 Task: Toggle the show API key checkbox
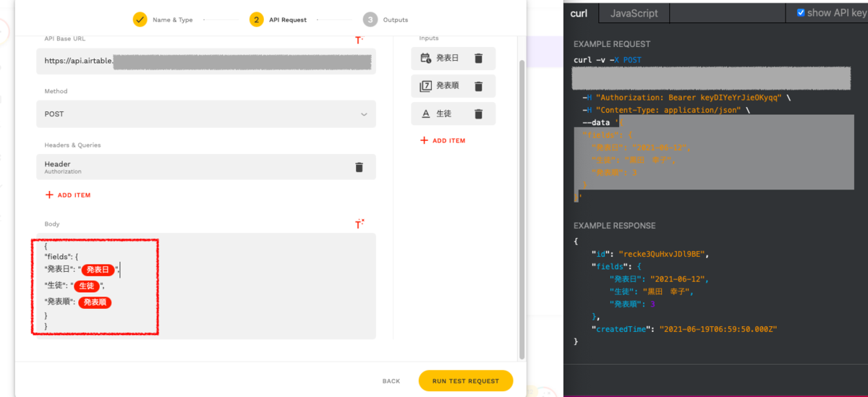click(x=801, y=12)
